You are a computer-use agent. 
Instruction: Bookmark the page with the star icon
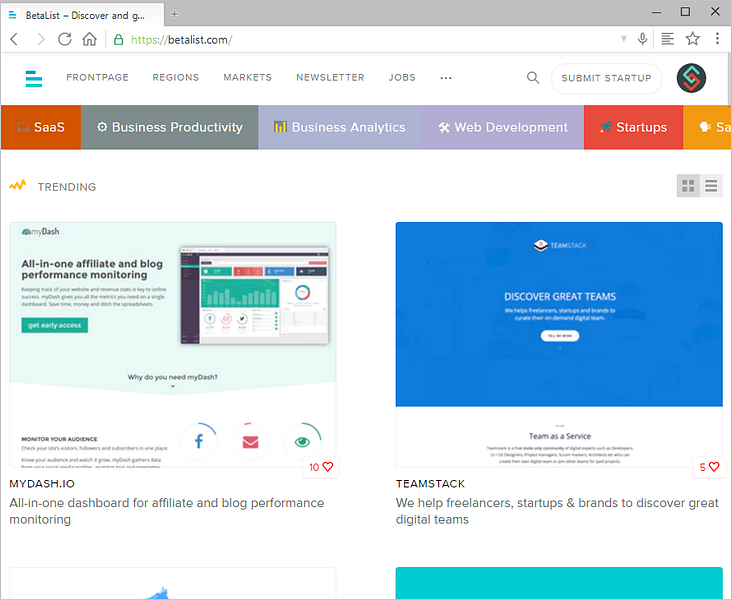click(x=693, y=39)
